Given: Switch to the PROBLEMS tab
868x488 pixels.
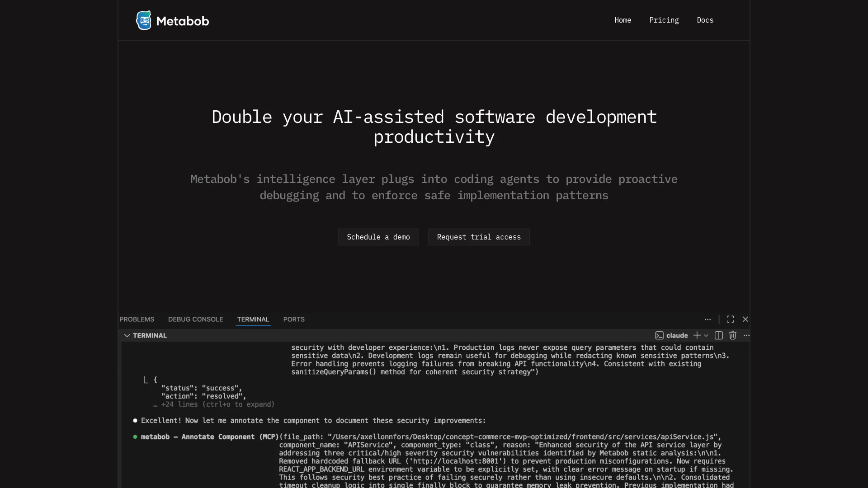Looking at the screenshot, I should click(x=137, y=319).
